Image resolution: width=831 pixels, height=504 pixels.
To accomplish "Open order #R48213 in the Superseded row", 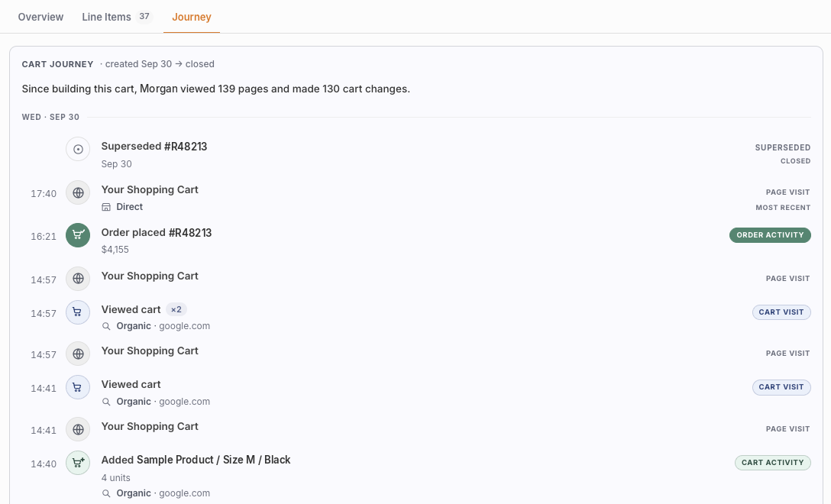I will pos(186,147).
